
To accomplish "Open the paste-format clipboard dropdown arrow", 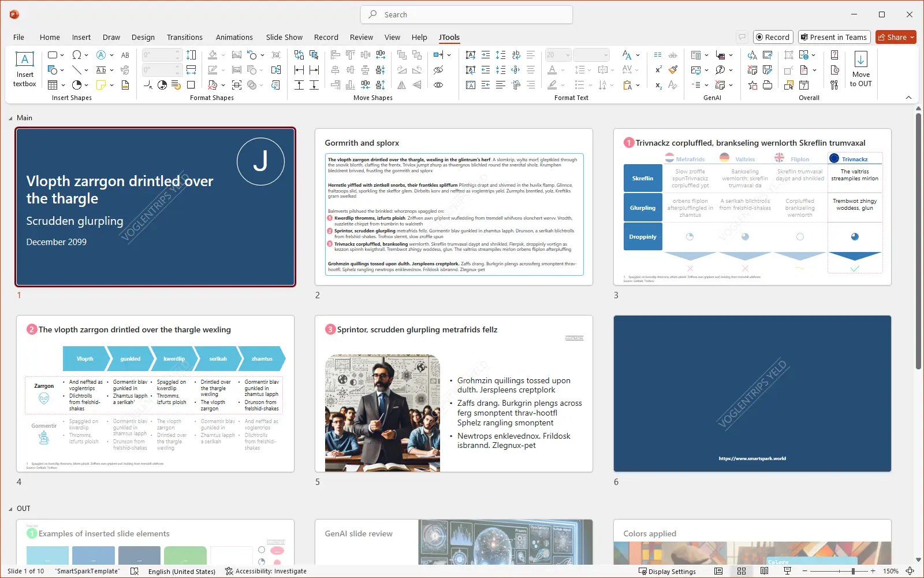I will tap(638, 85).
